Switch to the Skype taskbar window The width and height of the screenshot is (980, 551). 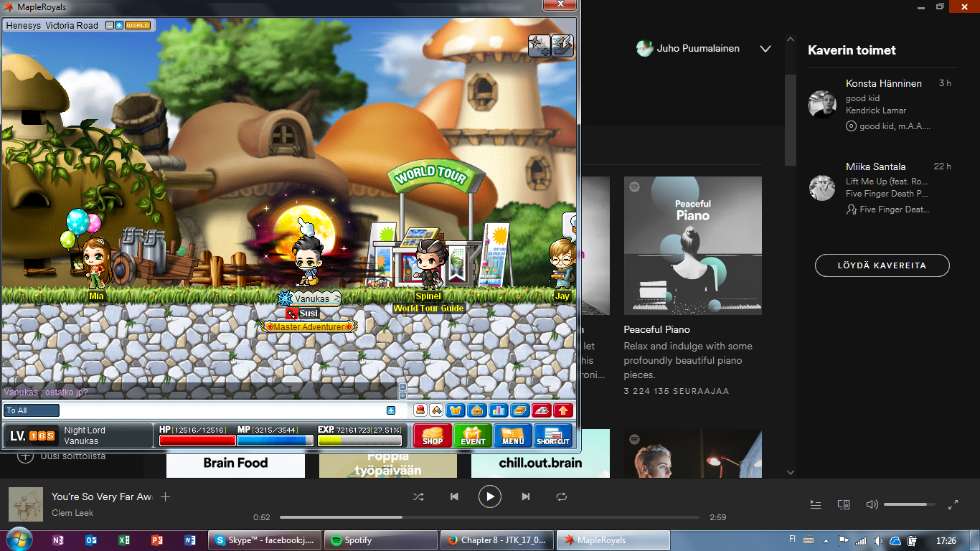tap(264, 540)
